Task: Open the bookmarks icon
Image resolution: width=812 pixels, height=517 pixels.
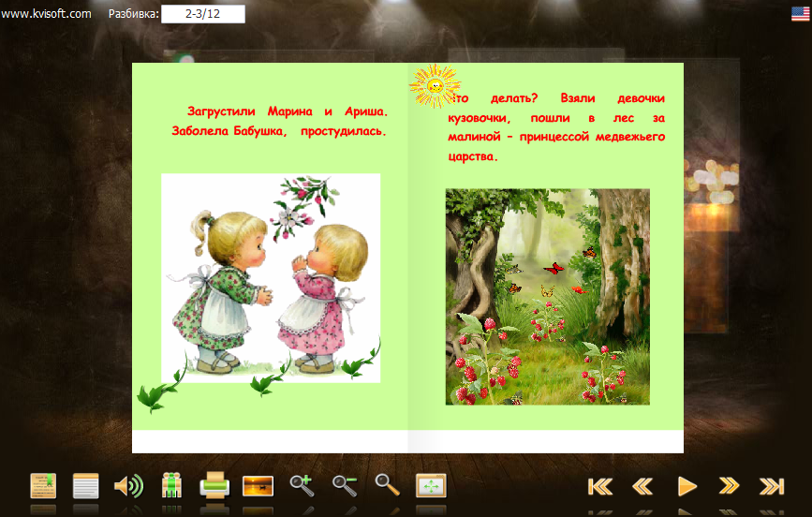Action: point(43,486)
